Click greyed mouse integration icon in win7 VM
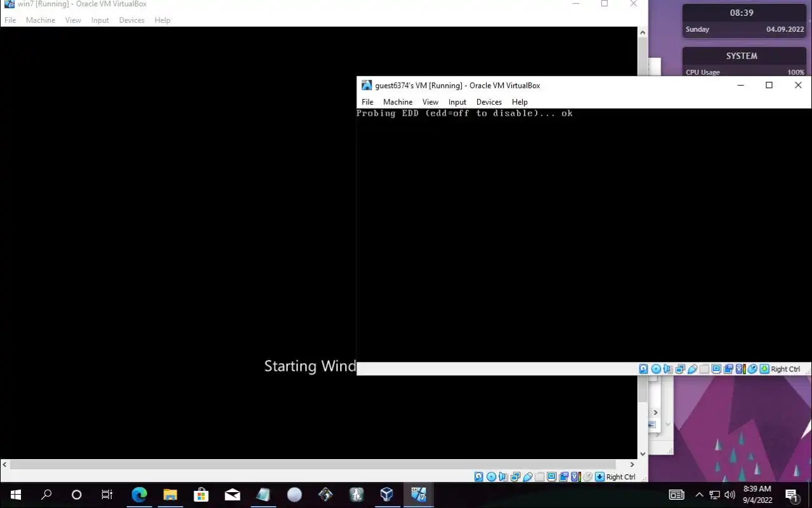Screen dimensions: 812x508 (x=587, y=477)
